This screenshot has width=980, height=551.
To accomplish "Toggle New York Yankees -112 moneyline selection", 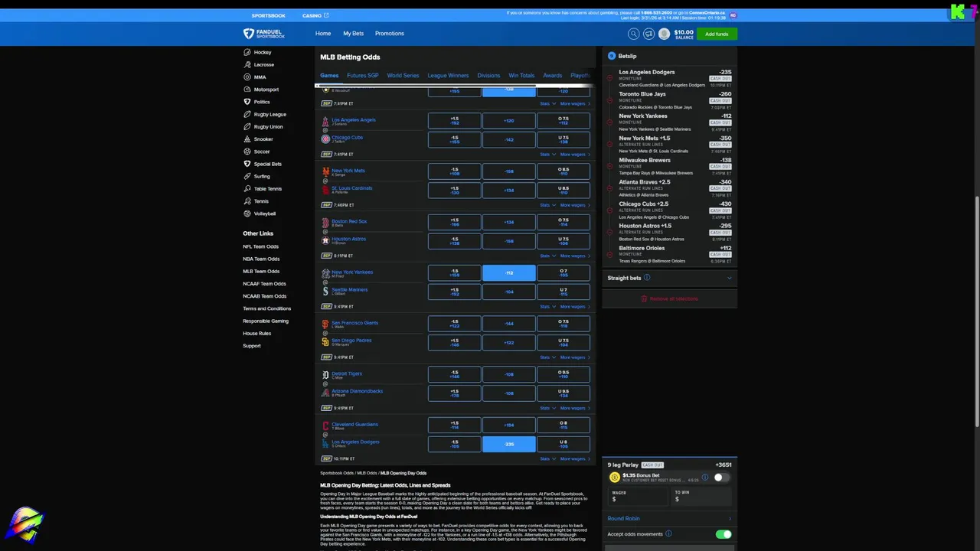I will pyautogui.click(x=509, y=272).
